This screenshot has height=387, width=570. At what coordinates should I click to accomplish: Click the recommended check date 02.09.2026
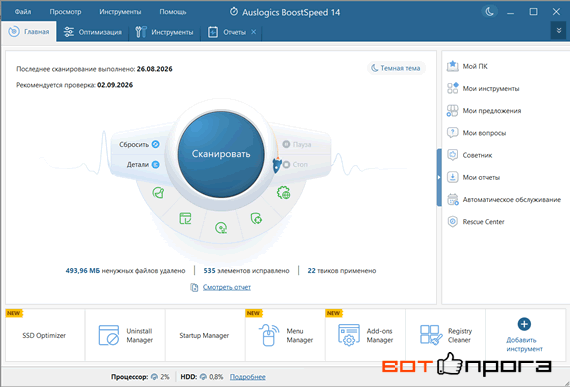[115, 85]
